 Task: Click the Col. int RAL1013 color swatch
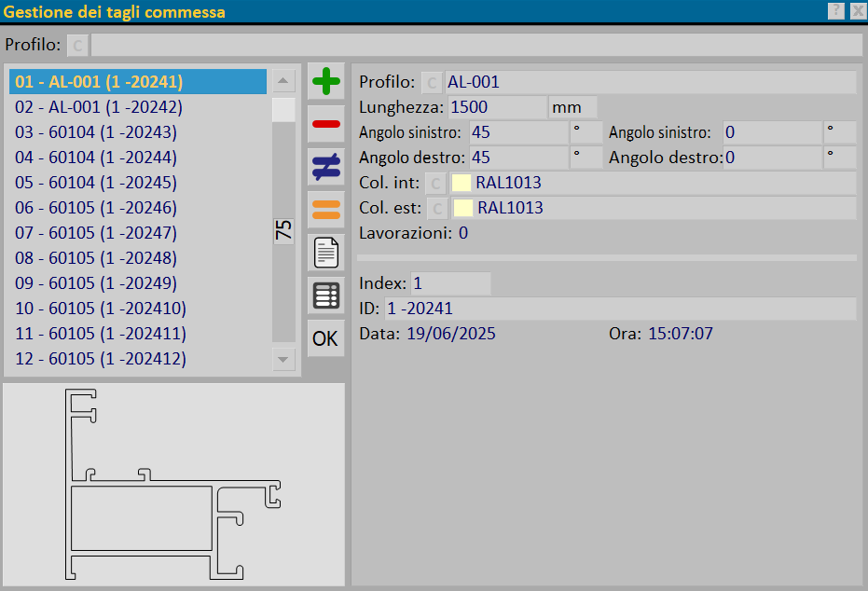(x=462, y=183)
